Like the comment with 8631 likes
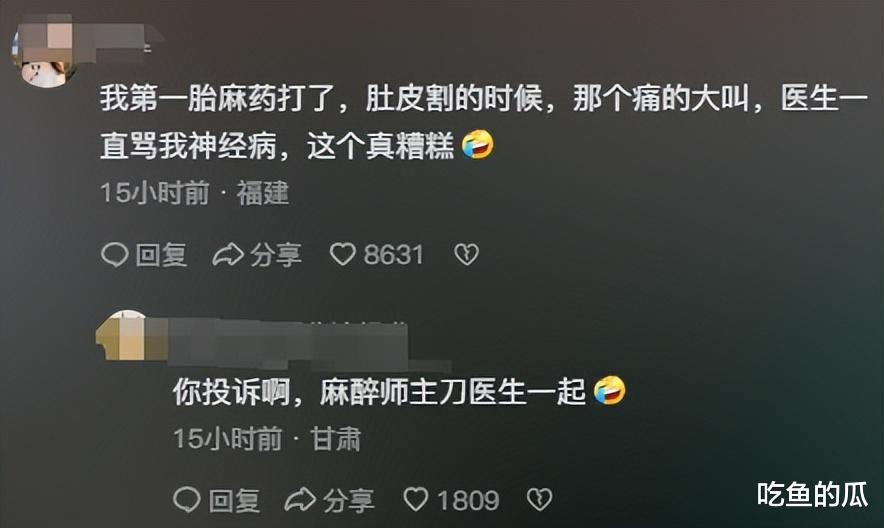 (x=343, y=254)
